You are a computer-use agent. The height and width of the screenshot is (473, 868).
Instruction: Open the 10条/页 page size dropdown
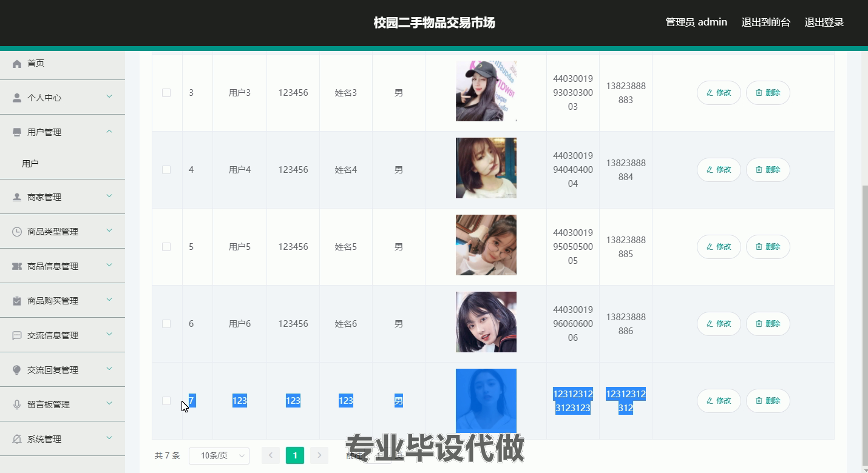219,455
